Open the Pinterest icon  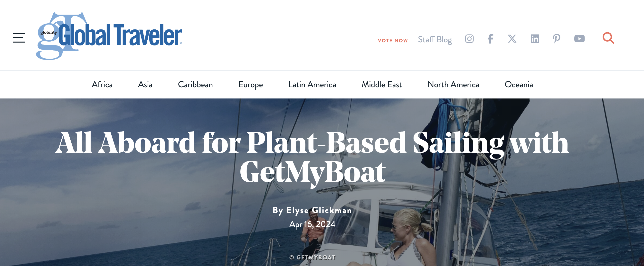pos(557,39)
